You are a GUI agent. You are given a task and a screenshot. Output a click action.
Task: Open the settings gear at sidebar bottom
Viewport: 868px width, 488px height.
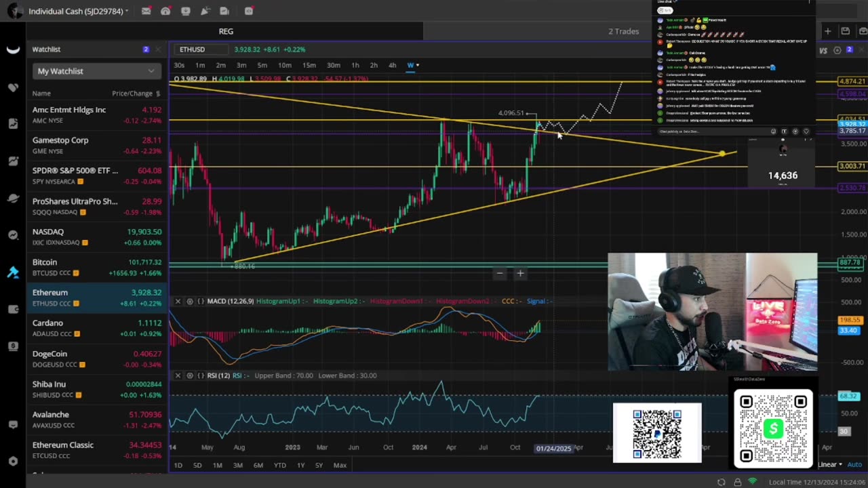pos(13,462)
